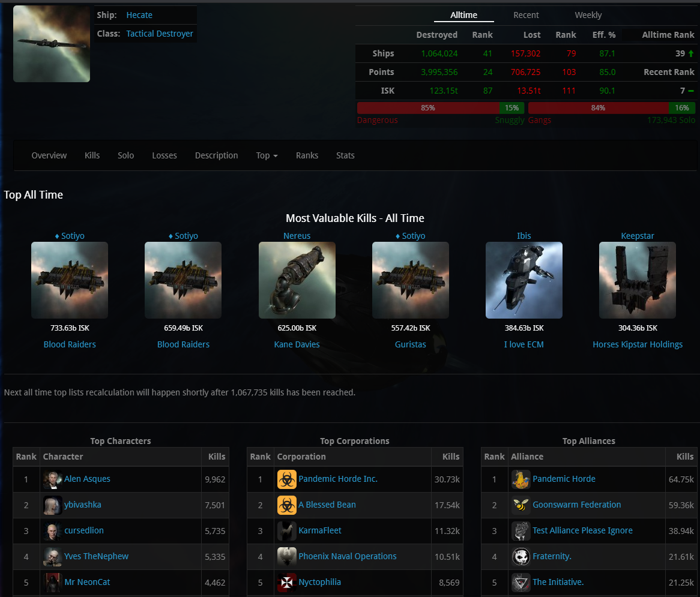Click Pandemic Horde alliance logo
Viewport: 700px width, 597px height.
click(521, 479)
